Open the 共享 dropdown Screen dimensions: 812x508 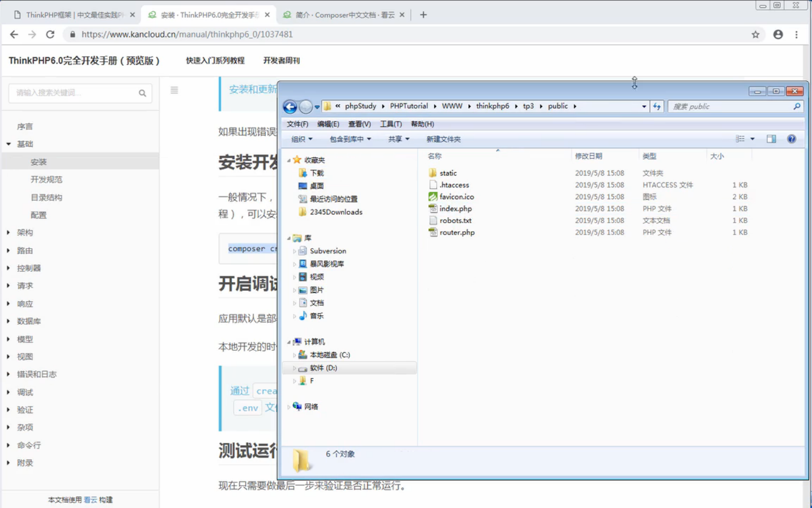pyautogui.click(x=399, y=139)
